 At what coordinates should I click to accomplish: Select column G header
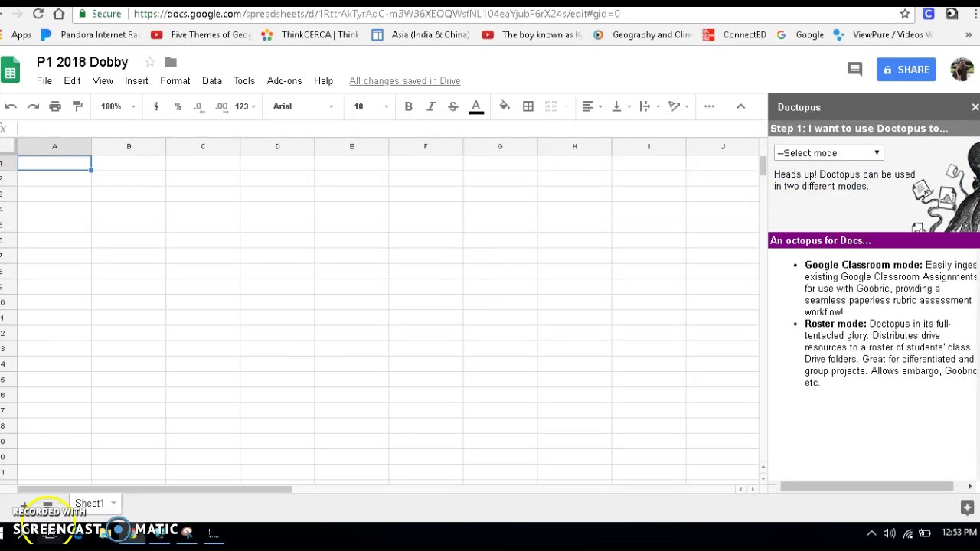pos(500,146)
